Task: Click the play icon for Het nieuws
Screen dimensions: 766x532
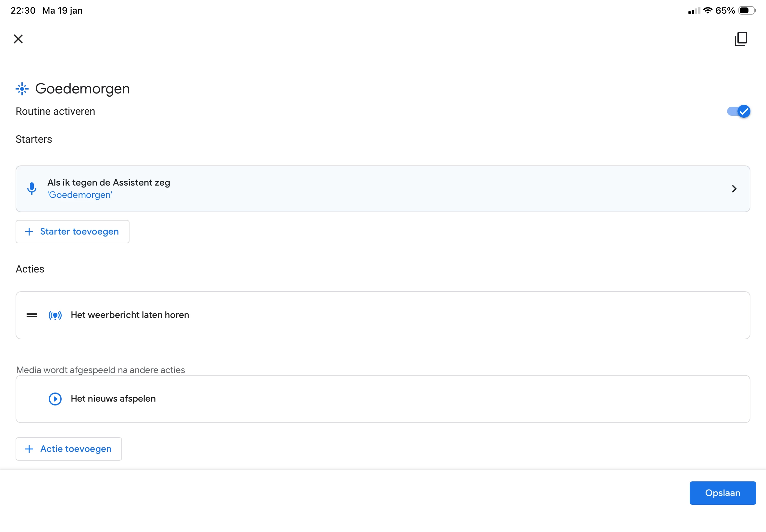Action: tap(55, 399)
